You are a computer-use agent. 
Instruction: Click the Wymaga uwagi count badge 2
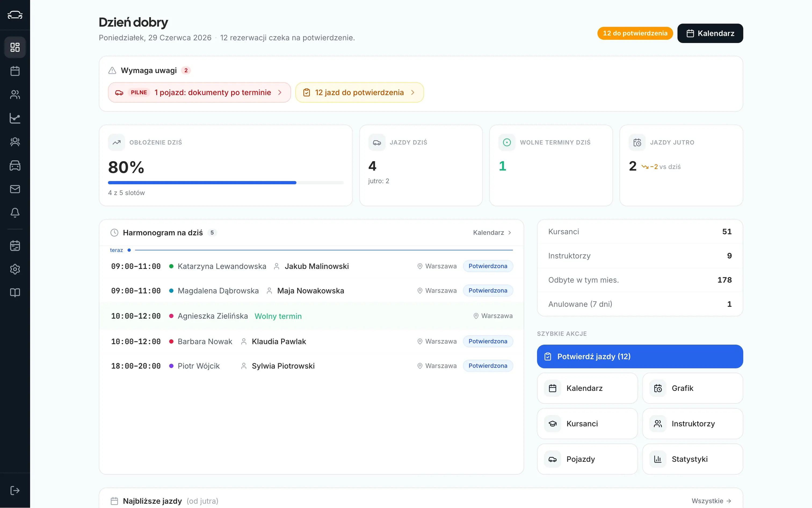[186, 71]
